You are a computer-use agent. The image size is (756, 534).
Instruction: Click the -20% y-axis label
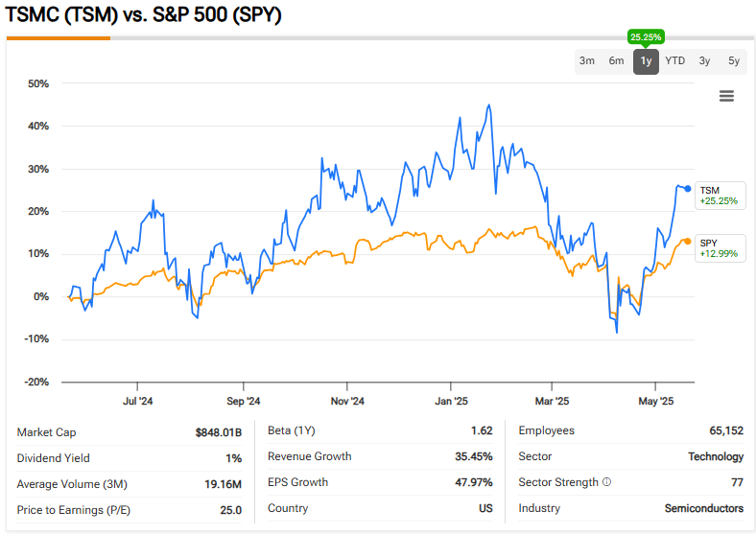36,383
